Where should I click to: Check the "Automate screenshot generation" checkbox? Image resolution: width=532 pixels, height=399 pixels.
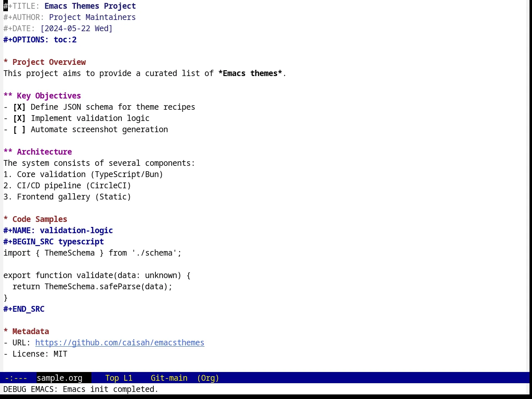point(19,130)
